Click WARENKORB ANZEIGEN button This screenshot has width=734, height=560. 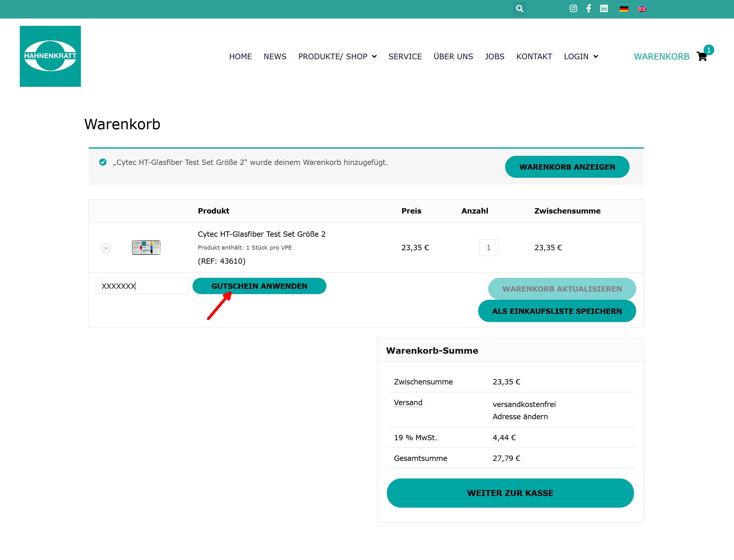(567, 167)
